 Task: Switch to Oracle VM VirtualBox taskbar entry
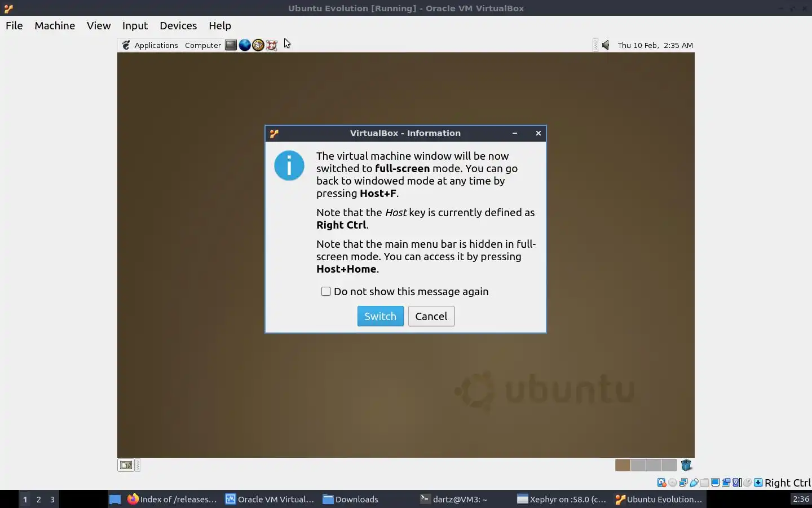(x=270, y=499)
